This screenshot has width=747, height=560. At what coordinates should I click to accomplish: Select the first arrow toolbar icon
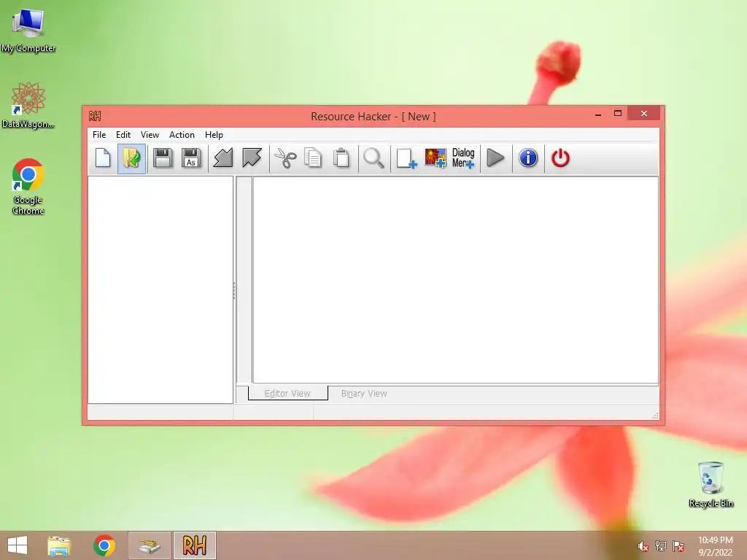pyautogui.click(x=223, y=158)
